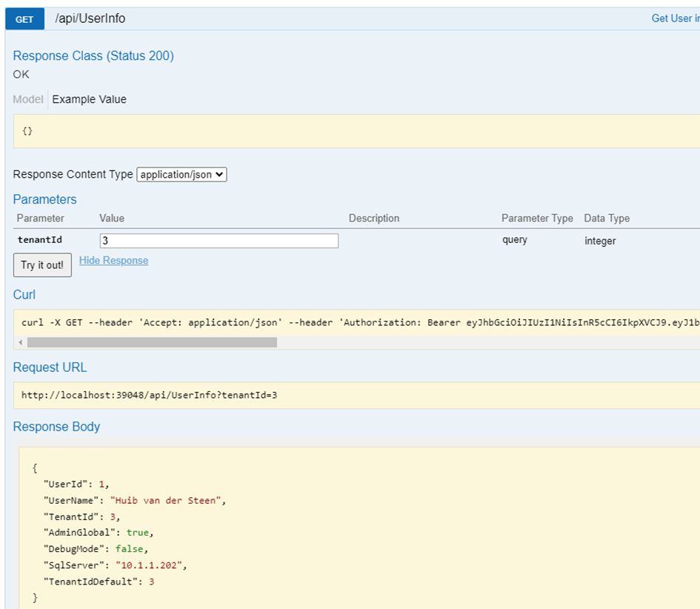Click the Response Body heading
The height and width of the screenshot is (609, 700).
[x=57, y=427]
